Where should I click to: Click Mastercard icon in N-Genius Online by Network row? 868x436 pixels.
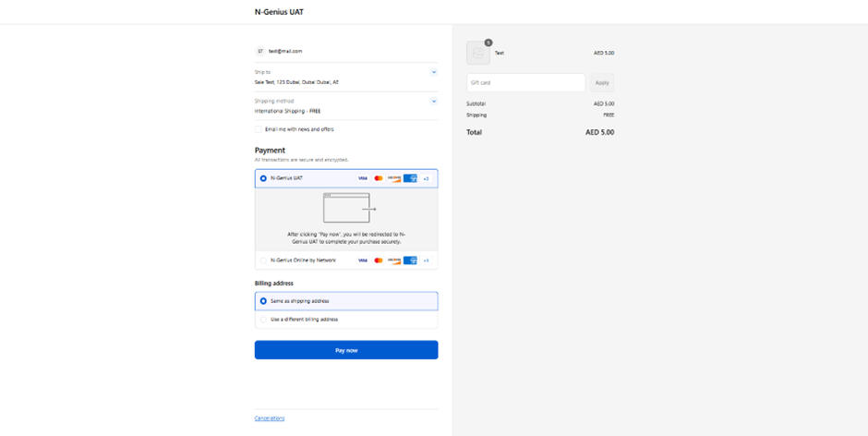(379, 260)
